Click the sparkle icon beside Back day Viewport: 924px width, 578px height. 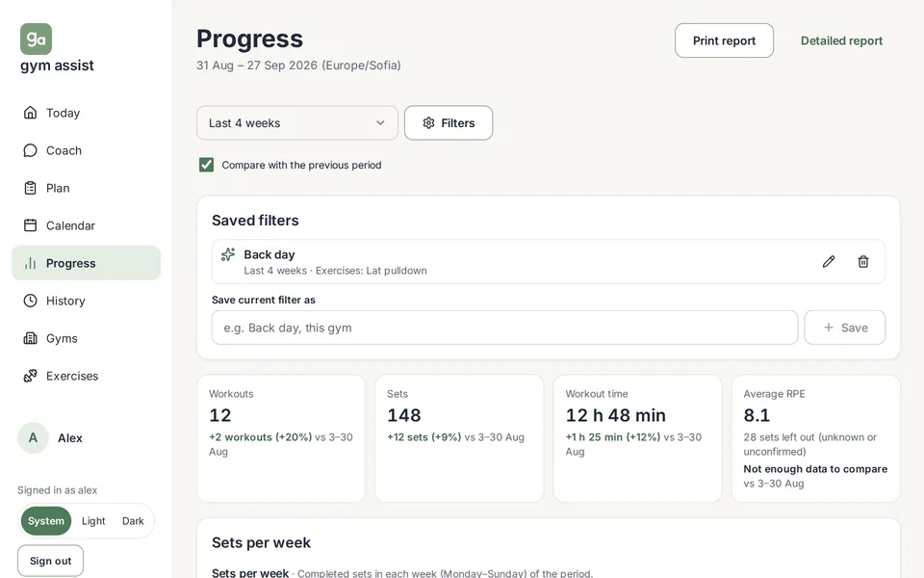pos(228,254)
